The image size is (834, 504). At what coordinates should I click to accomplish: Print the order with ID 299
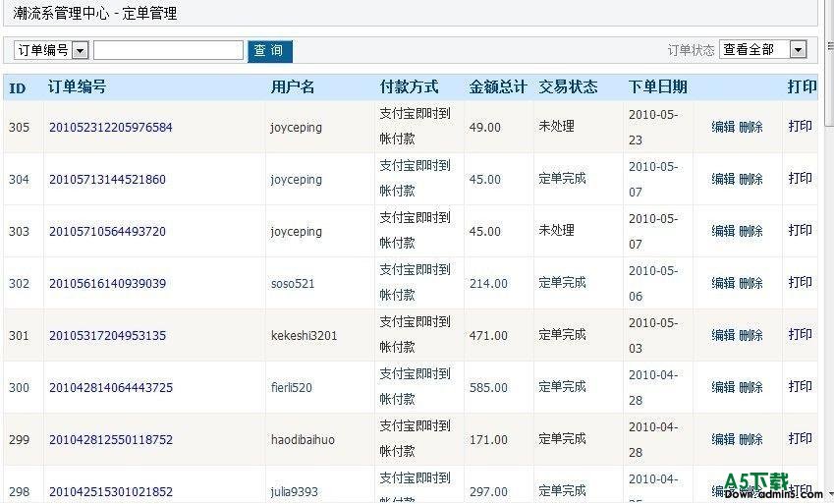pyautogui.click(x=800, y=439)
